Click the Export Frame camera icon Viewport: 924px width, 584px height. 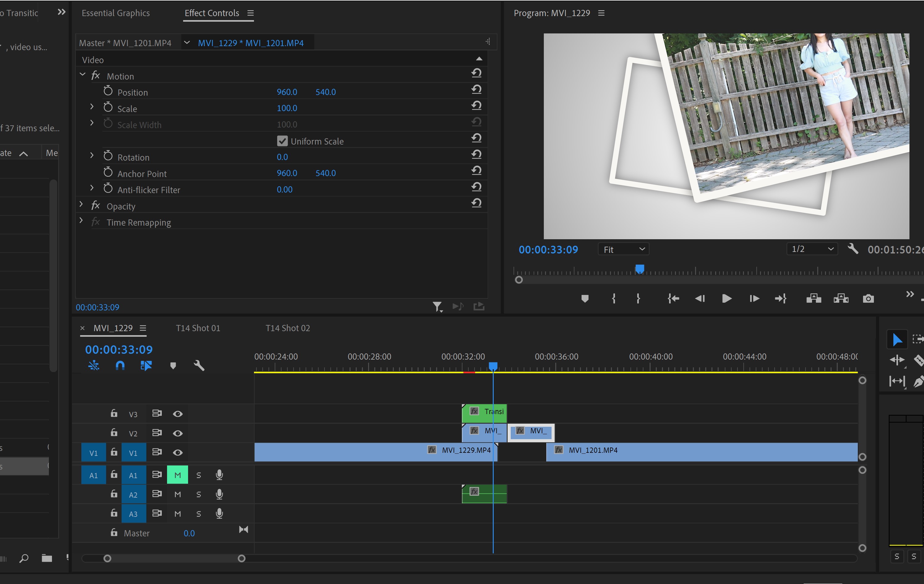(868, 299)
